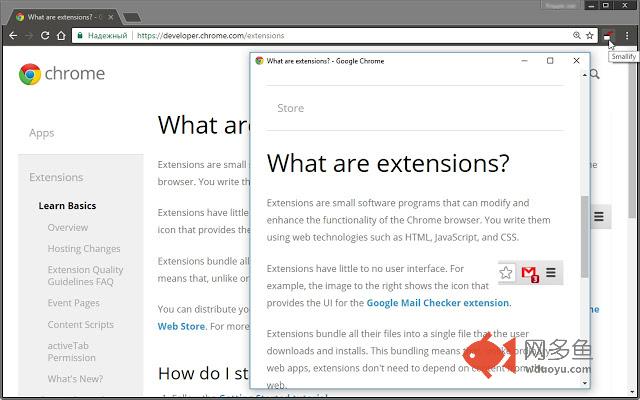Screen dimensions: 640x400
Task: Follow the Web Store link in main page
Action: (182, 327)
